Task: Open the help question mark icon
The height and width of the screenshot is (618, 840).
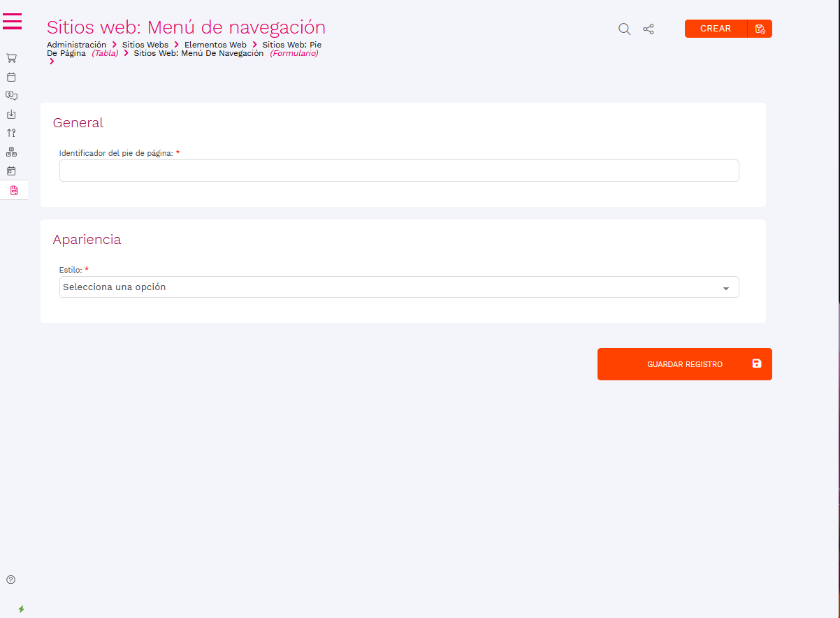Action: (x=11, y=580)
